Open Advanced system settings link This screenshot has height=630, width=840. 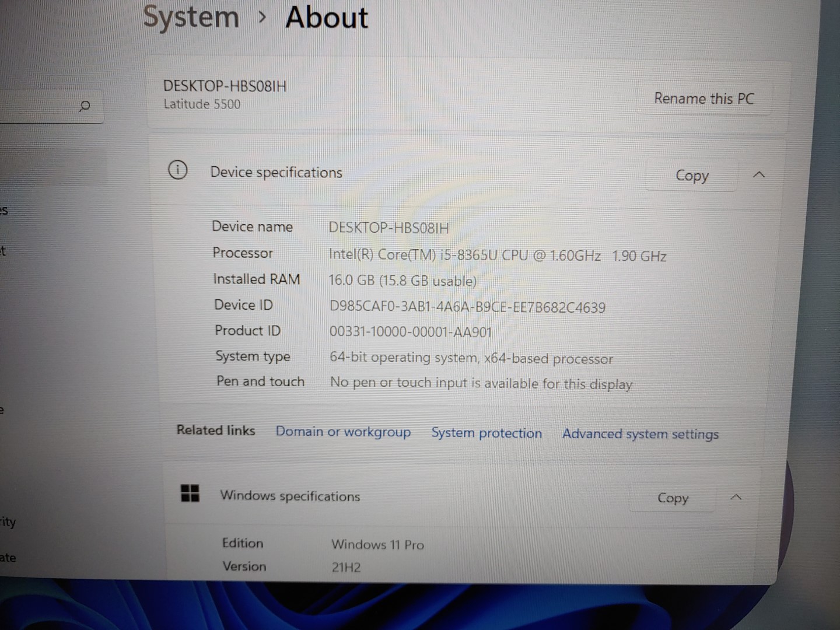click(640, 434)
